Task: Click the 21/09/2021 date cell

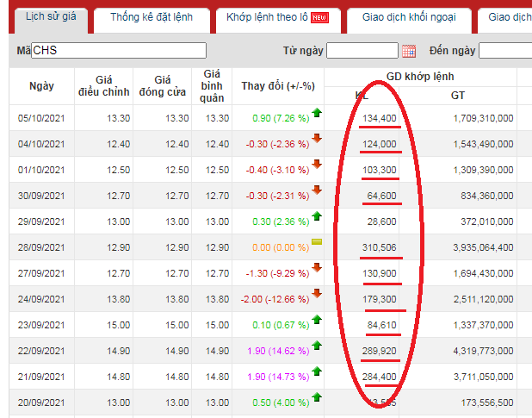Action: (x=41, y=377)
